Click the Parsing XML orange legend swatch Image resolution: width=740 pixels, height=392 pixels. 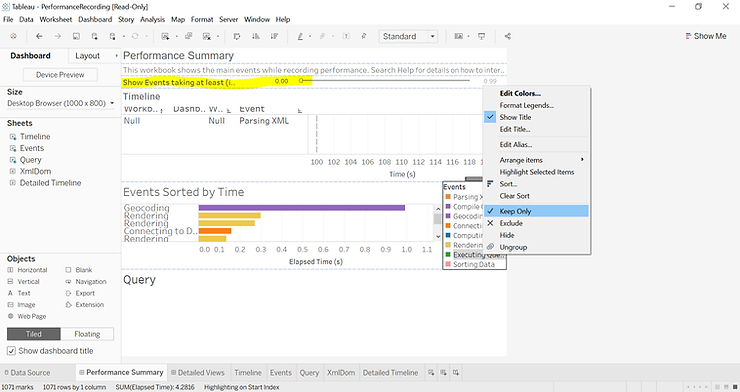(x=448, y=197)
